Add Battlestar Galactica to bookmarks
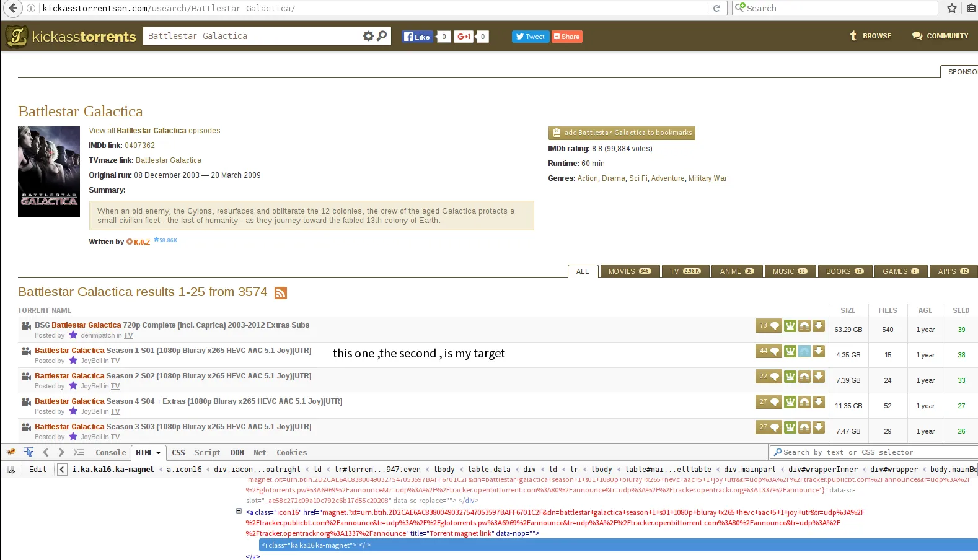The width and height of the screenshot is (978, 560). (622, 133)
